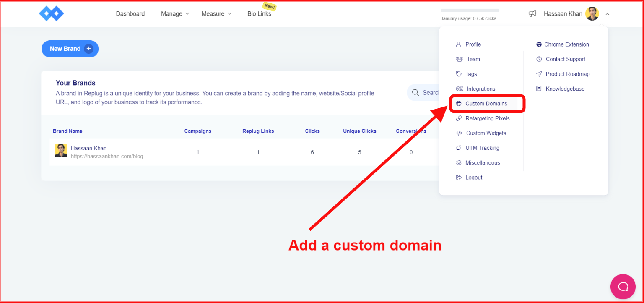
Task: Open the announcements megaphone icon
Action: [x=532, y=14]
